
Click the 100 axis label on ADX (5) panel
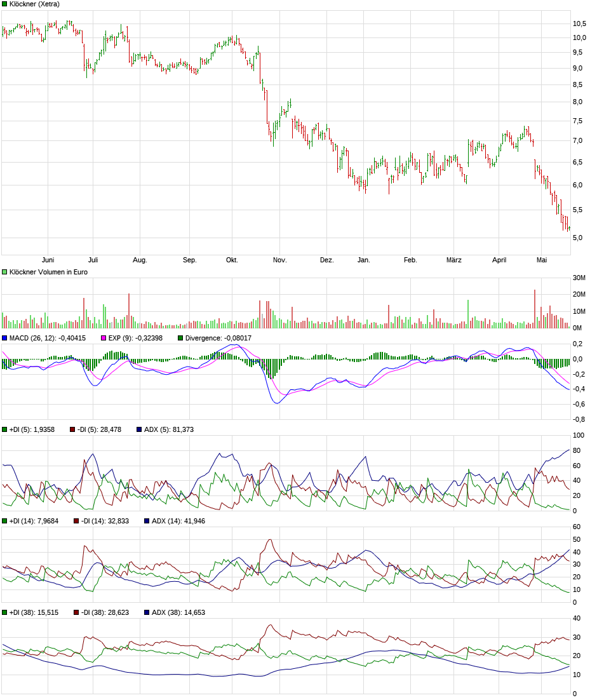(x=578, y=435)
